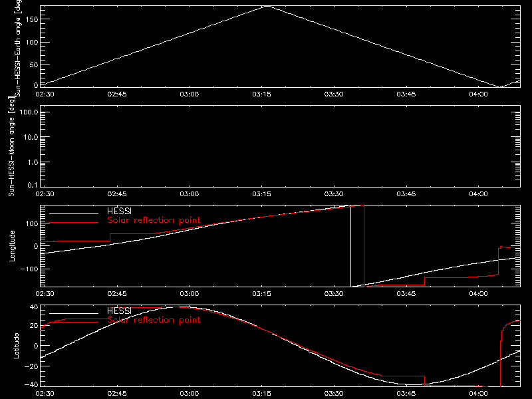The width and height of the screenshot is (532, 399).
Task: Click '03:00' time label under Latitude plot
Action: point(190,393)
